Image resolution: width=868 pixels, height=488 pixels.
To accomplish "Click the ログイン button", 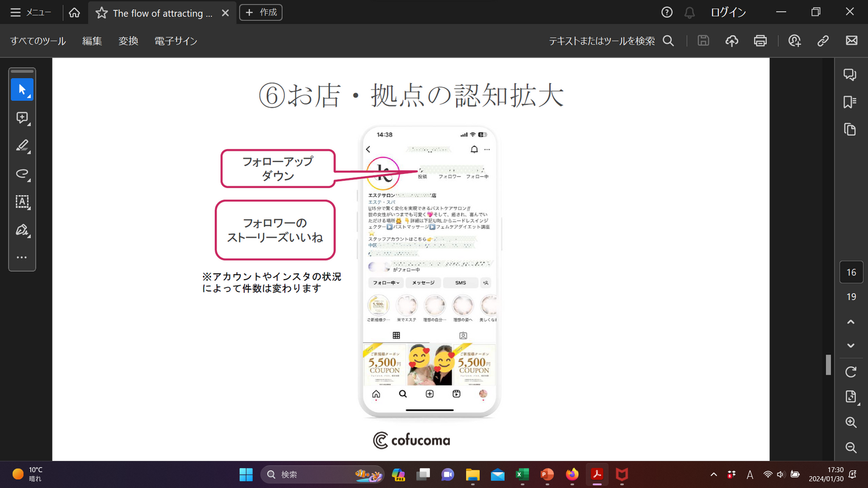I will (x=728, y=12).
